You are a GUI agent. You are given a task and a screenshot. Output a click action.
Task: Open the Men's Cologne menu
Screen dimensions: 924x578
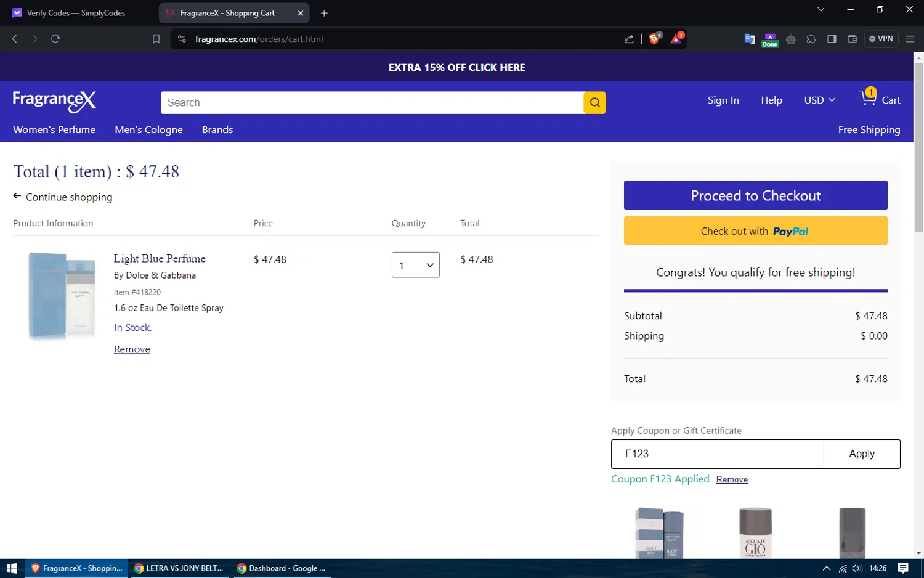point(148,129)
